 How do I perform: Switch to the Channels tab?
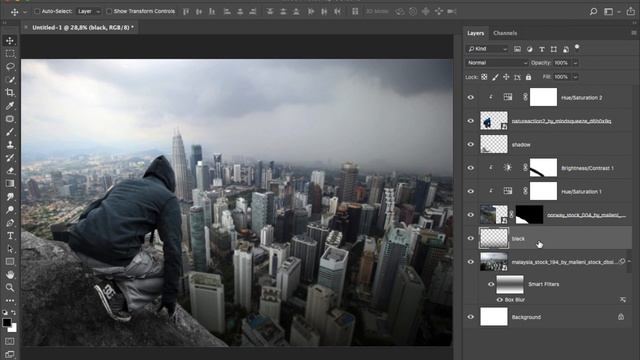point(505,33)
